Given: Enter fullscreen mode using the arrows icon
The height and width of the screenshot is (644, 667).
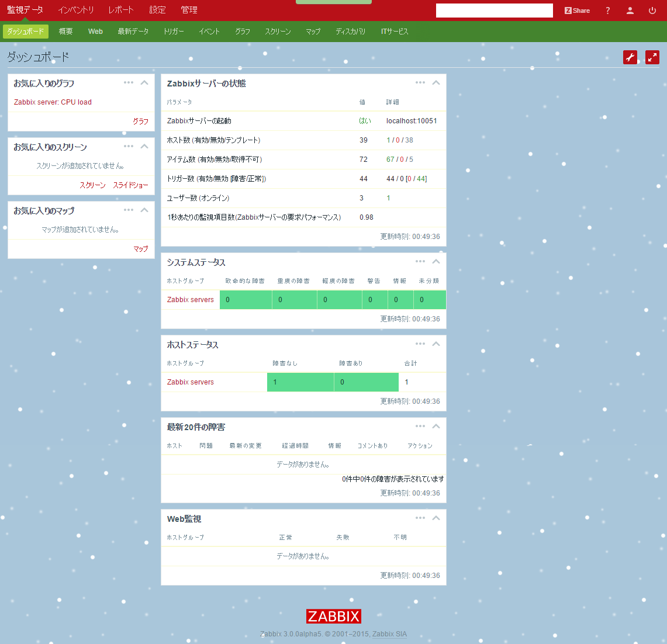Looking at the screenshot, I should (x=652, y=57).
